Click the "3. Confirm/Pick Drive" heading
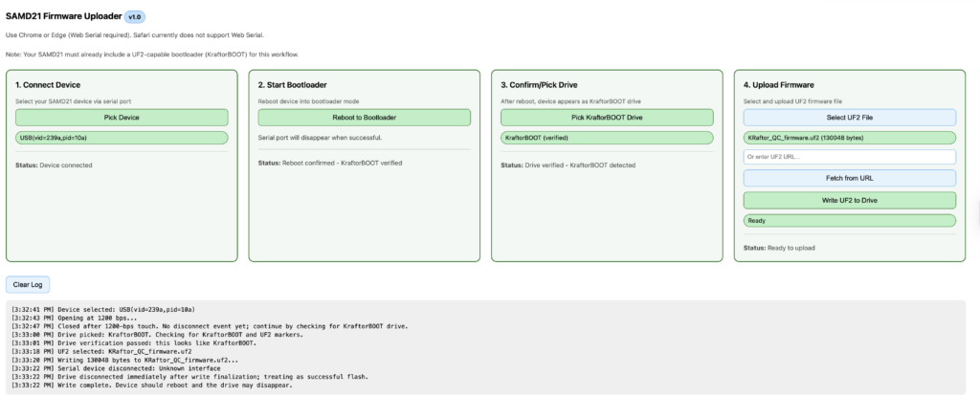This screenshot has width=980, height=397. (541, 85)
